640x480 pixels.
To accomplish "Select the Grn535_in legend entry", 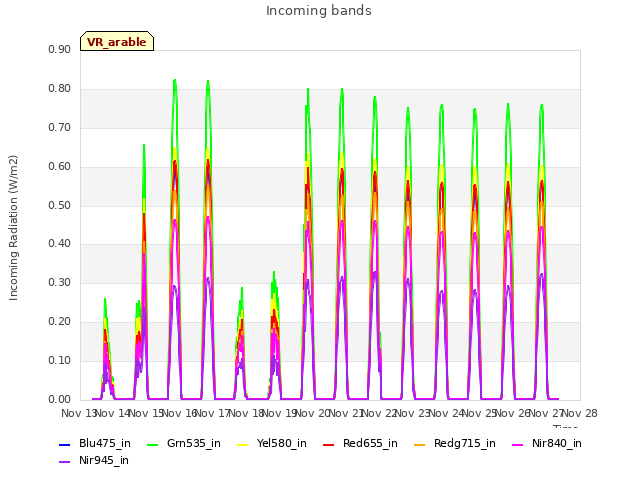I will click(x=184, y=443).
